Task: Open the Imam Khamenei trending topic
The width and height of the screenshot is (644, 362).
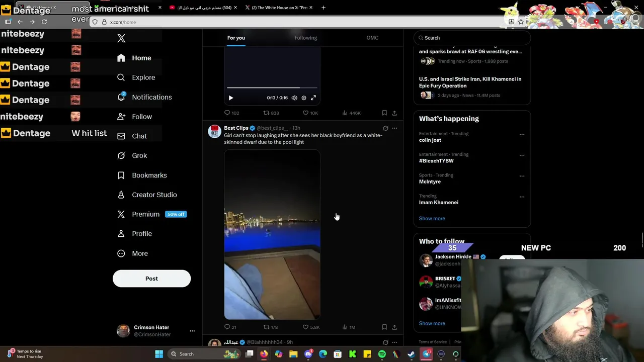Action: (x=438, y=203)
